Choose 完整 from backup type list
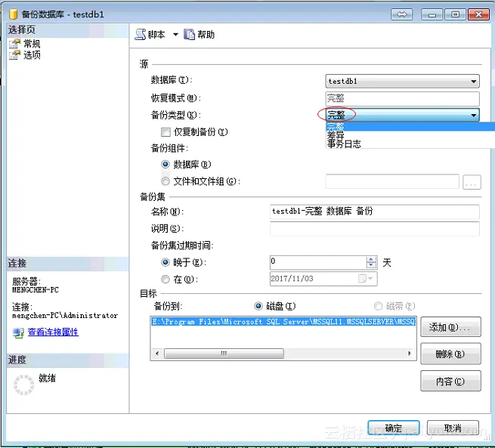495x448 pixels. tap(410, 126)
